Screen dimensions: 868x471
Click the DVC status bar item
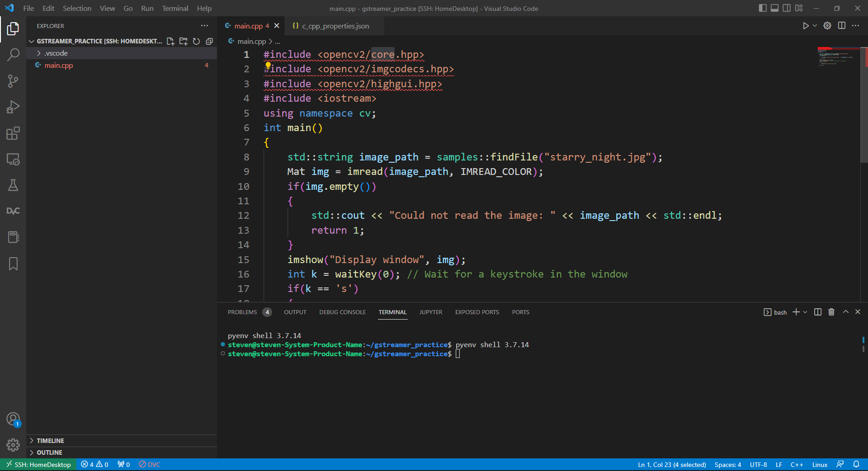(150, 464)
